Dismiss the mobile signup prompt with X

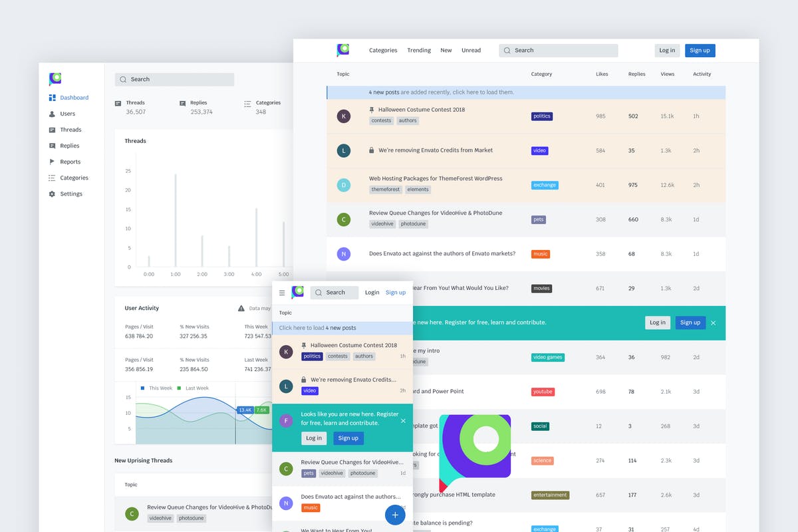point(403,420)
